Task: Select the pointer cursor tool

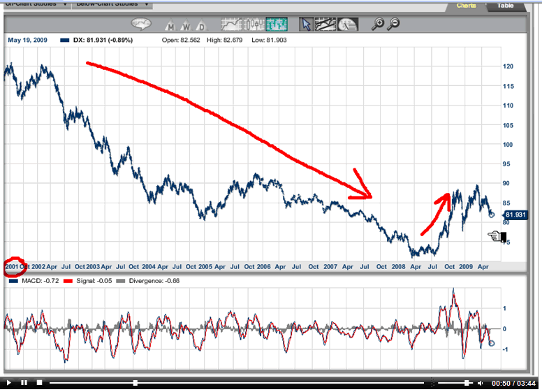Action: click(306, 24)
